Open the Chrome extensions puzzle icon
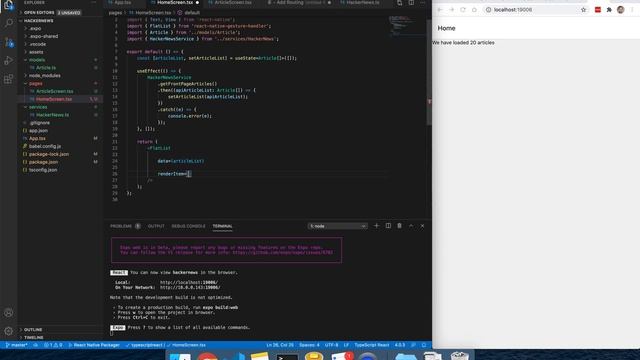This screenshot has width=640, height=360. coord(609,10)
